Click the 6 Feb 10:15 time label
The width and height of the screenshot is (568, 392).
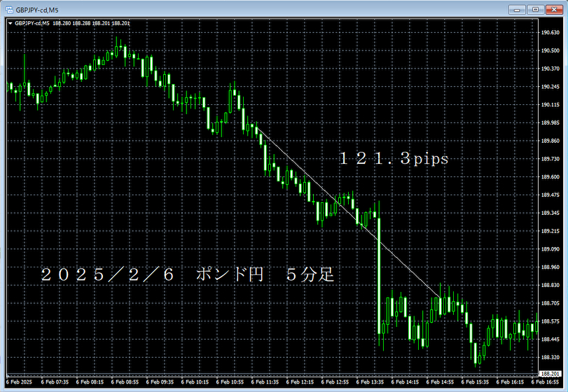click(x=195, y=382)
